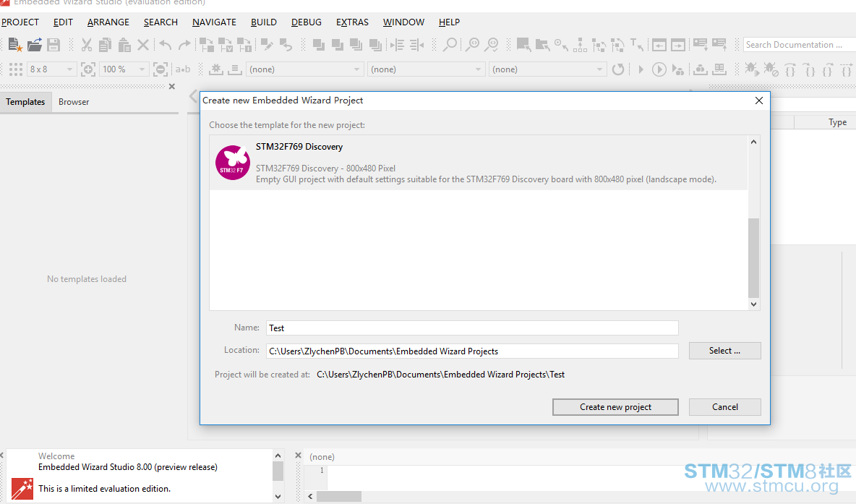Close the Create new Embedded Wizard Project dialog
Screen dimensions: 856x504
(x=759, y=101)
